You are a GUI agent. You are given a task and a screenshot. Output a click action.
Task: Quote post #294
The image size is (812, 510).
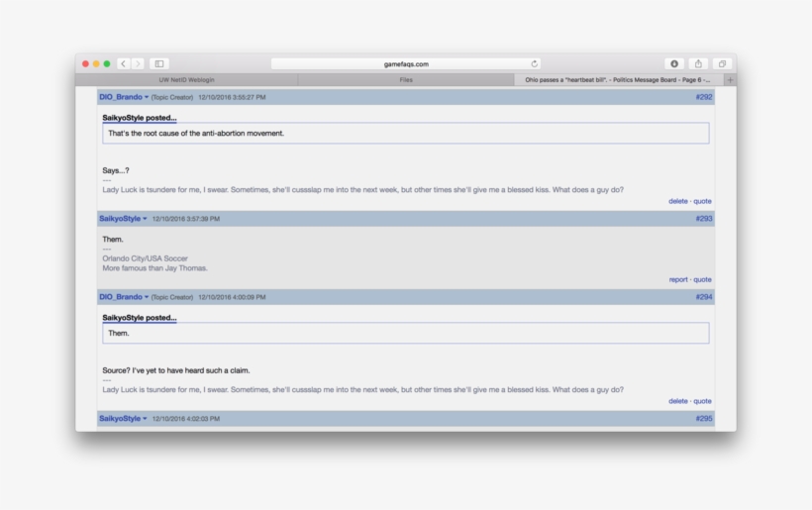(702, 401)
